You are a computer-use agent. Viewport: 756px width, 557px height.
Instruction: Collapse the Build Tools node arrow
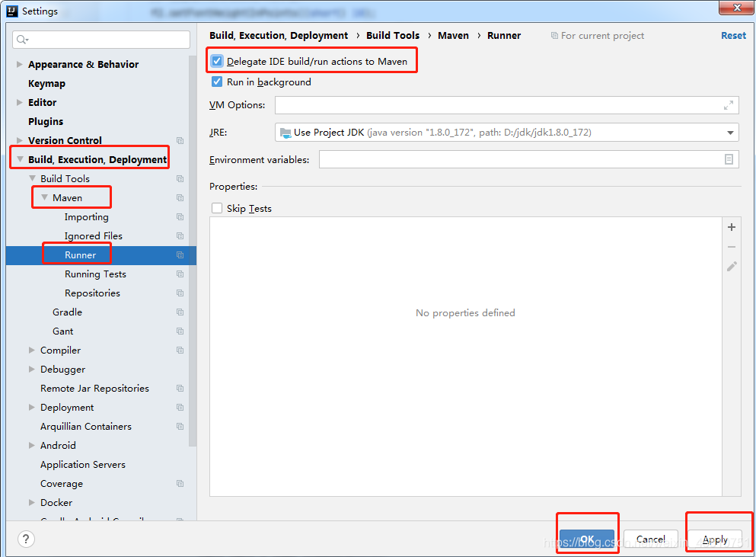(x=32, y=178)
